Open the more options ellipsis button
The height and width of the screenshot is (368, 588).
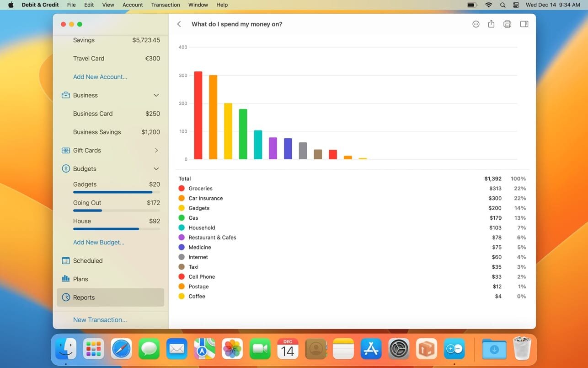[476, 24]
